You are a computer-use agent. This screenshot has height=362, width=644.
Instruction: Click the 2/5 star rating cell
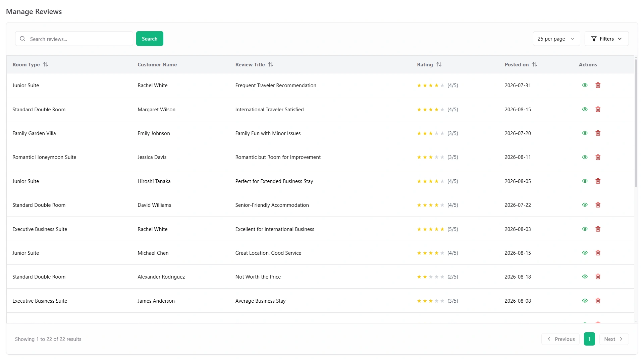pyautogui.click(x=437, y=277)
